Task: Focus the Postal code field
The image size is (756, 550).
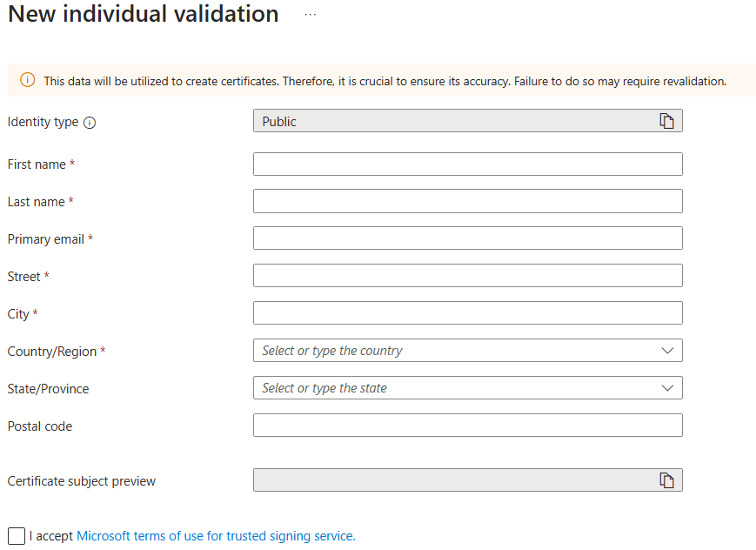Action: 468,426
